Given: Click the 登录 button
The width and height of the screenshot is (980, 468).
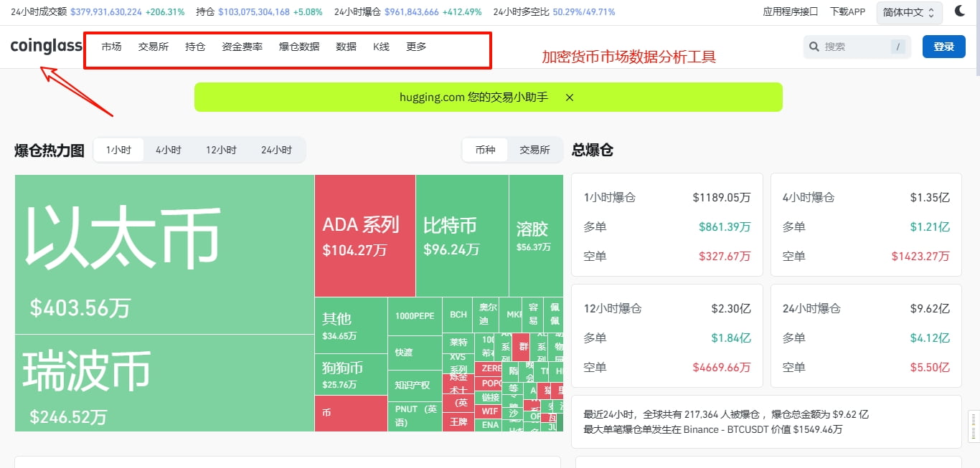Looking at the screenshot, I should tap(943, 46).
